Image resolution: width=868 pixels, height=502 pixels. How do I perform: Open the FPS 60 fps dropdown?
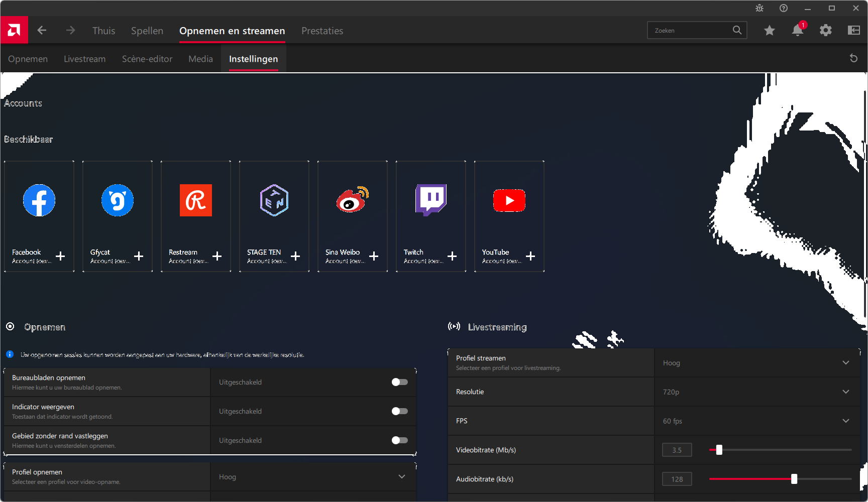click(757, 421)
